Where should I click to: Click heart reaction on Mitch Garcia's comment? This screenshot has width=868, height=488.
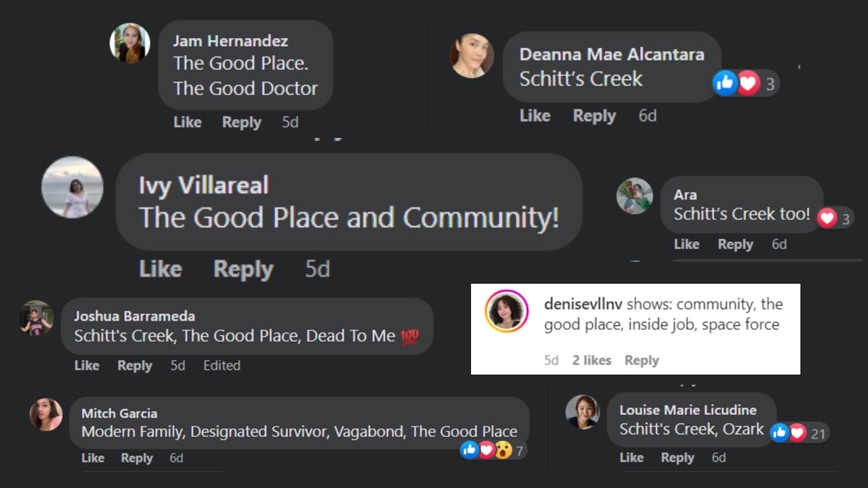click(x=487, y=450)
